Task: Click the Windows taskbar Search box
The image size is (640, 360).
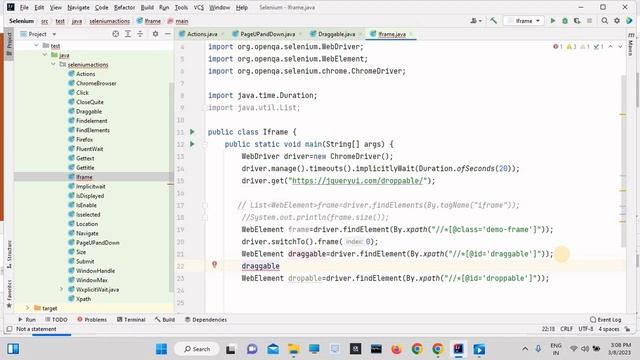Action: [x=197, y=349]
